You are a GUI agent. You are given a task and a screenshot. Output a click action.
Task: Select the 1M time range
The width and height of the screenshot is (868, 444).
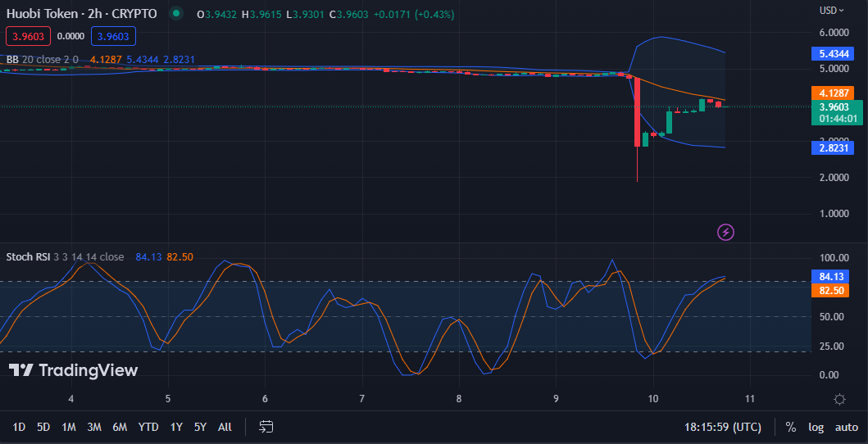[69, 427]
